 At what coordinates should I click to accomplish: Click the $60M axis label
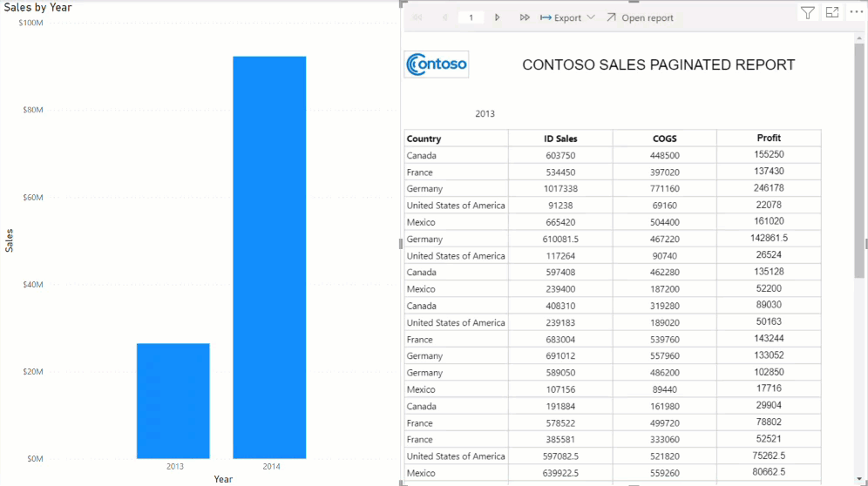click(32, 198)
